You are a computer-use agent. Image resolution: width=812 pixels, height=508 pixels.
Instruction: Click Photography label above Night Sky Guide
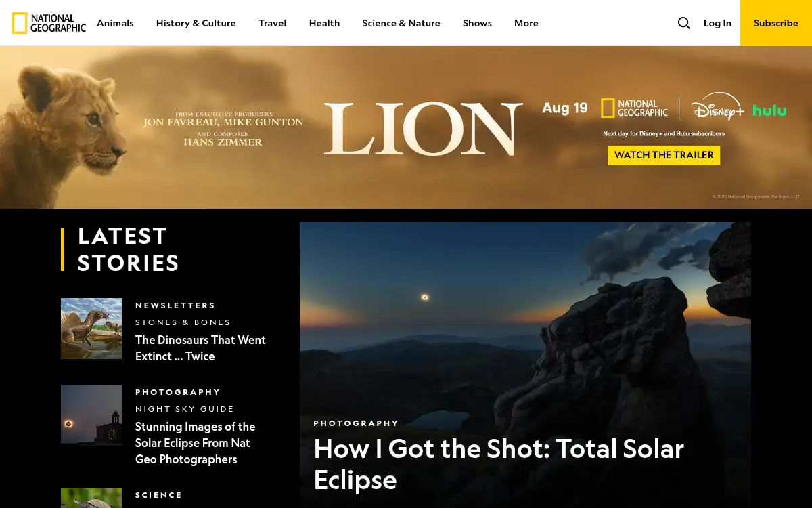(178, 392)
